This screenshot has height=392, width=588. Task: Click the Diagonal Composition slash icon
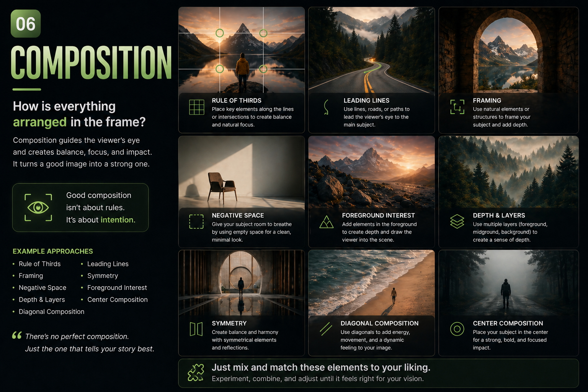(326, 329)
